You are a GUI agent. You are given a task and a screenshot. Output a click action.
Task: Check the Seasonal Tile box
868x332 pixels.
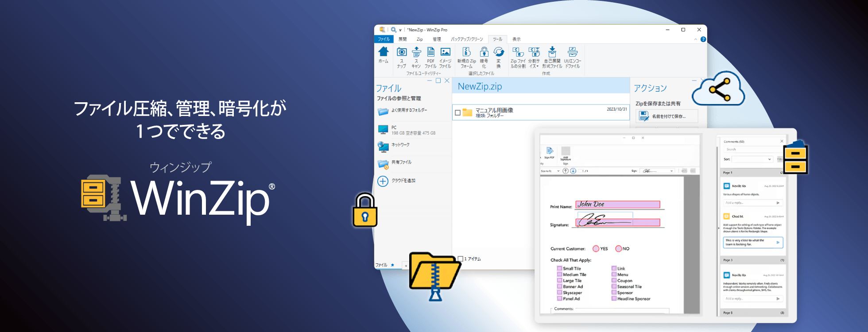(x=614, y=286)
